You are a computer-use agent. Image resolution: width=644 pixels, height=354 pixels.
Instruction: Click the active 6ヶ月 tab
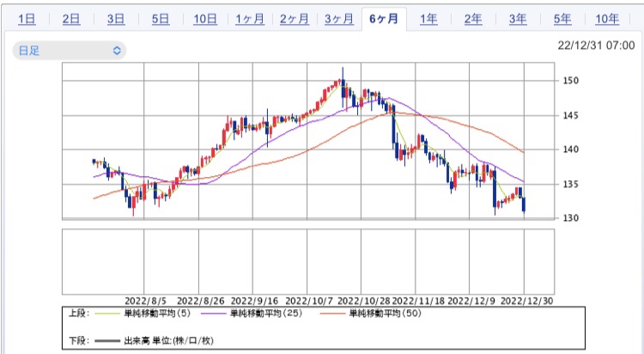(383, 19)
